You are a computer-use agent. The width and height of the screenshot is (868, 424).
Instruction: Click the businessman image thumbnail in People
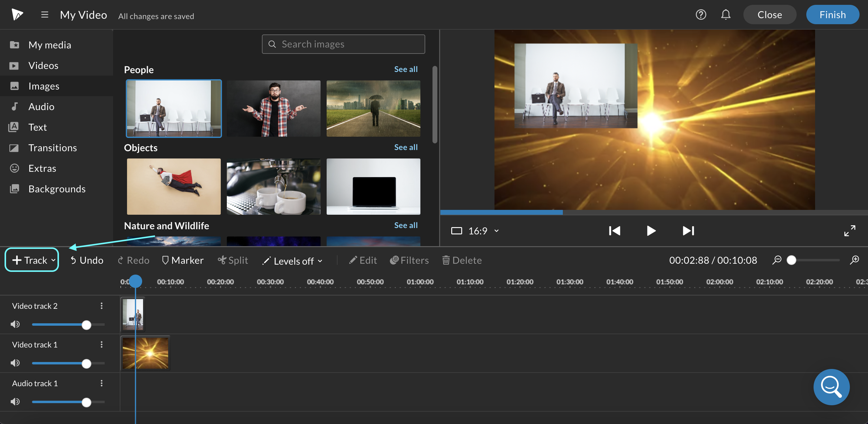click(173, 109)
